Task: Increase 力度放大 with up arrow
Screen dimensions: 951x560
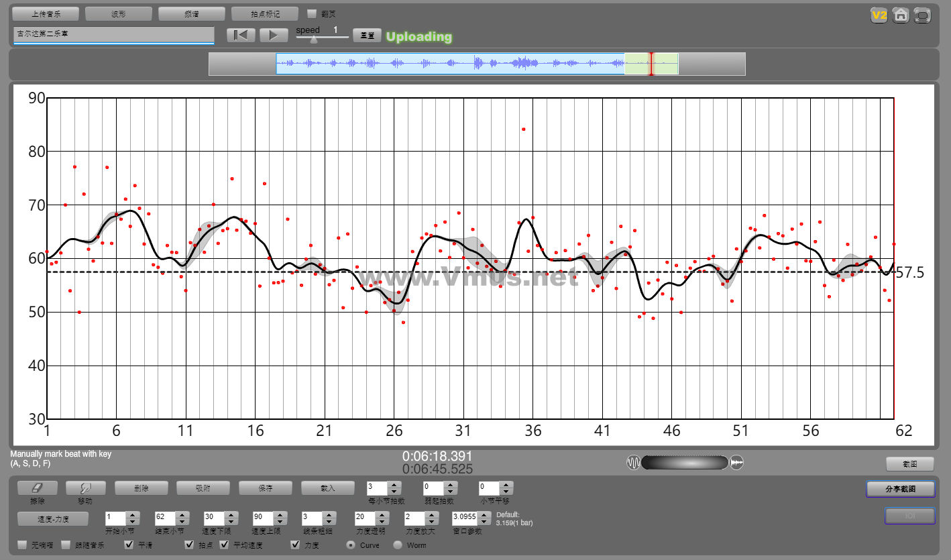Action: point(433,515)
